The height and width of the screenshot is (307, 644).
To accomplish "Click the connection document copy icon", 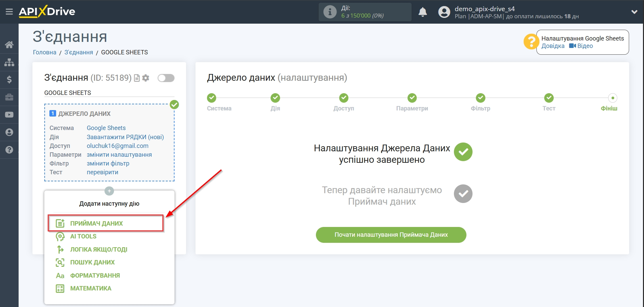I will click(137, 78).
